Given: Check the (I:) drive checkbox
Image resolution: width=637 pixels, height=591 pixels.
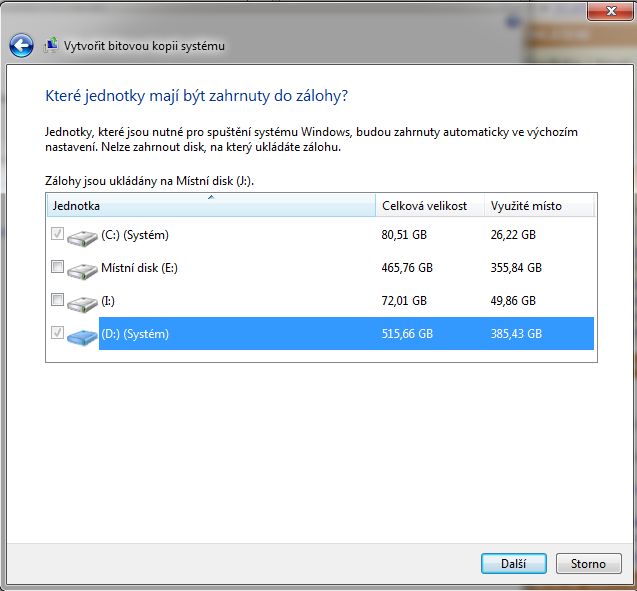Looking at the screenshot, I should click(57, 300).
